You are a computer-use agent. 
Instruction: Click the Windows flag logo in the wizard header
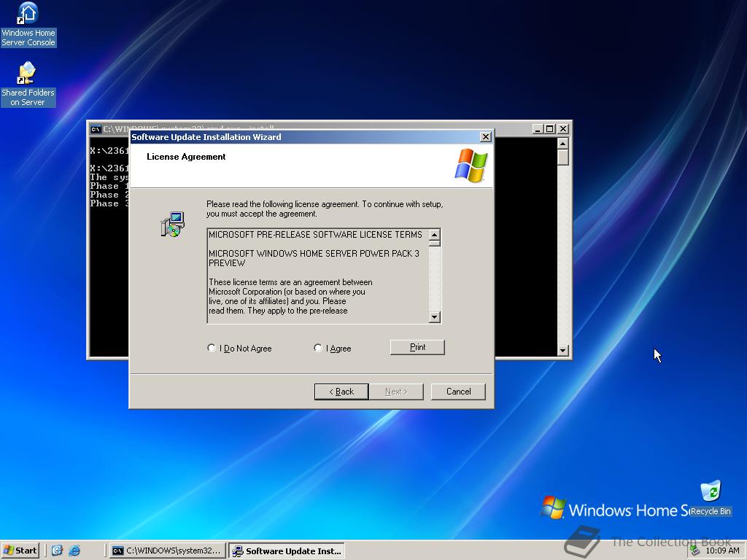coord(471,166)
